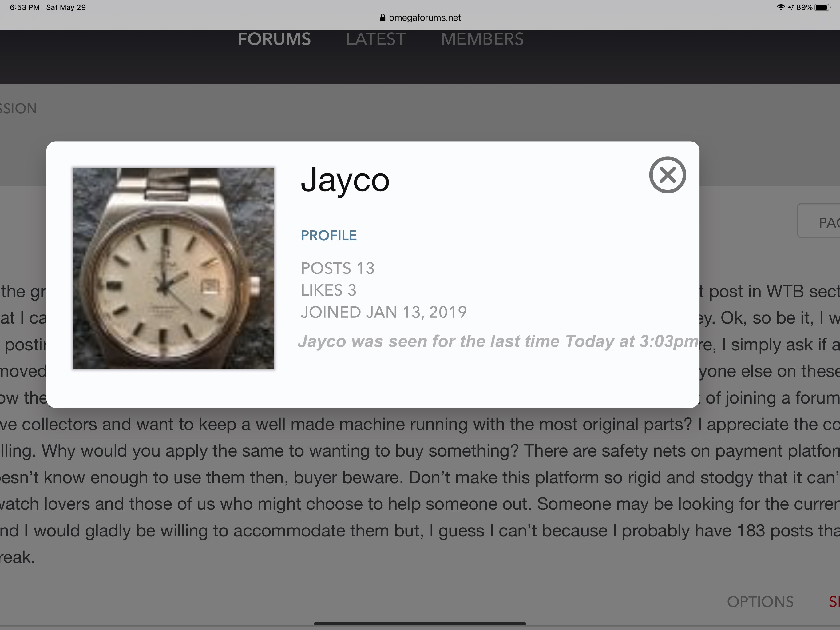Viewport: 840px width, 630px height.
Task: Tap the lock icon beside the URL
Action: pos(382,18)
